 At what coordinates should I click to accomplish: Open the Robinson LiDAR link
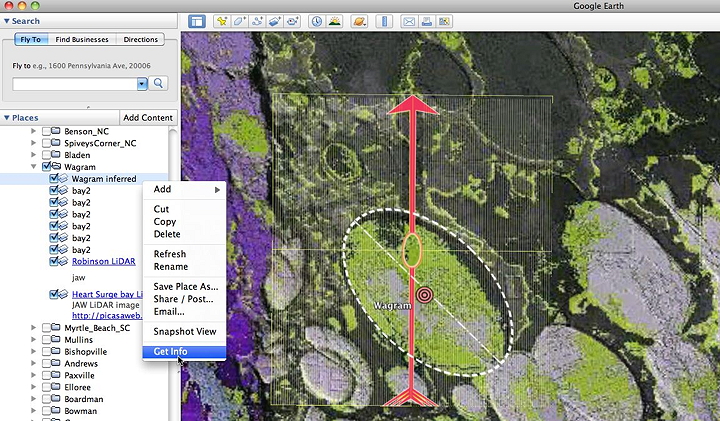[x=103, y=262]
